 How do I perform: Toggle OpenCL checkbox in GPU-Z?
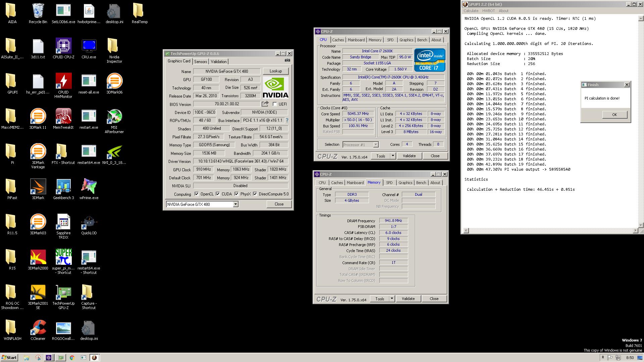(197, 194)
